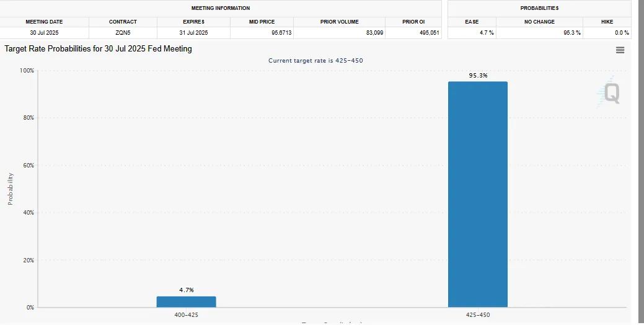Select the NO CHANGE probability header
This screenshot has height=325, width=644.
point(539,22)
